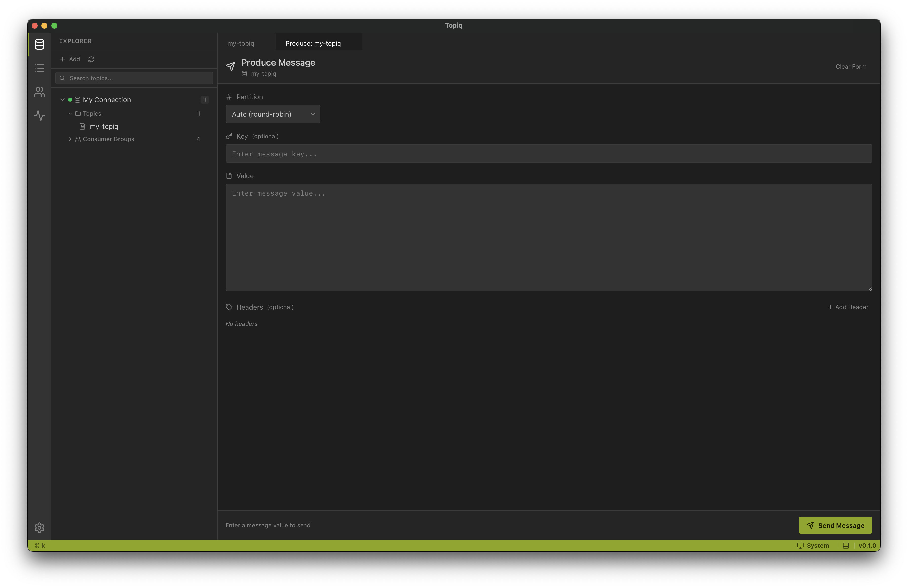
Task: Open settings gear icon
Action: pos(39,528)
